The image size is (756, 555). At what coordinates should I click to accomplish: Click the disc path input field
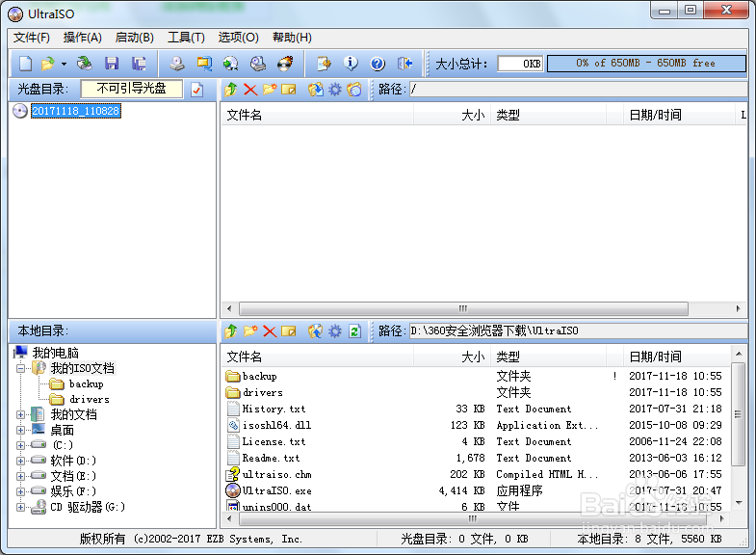coord(578,90)
